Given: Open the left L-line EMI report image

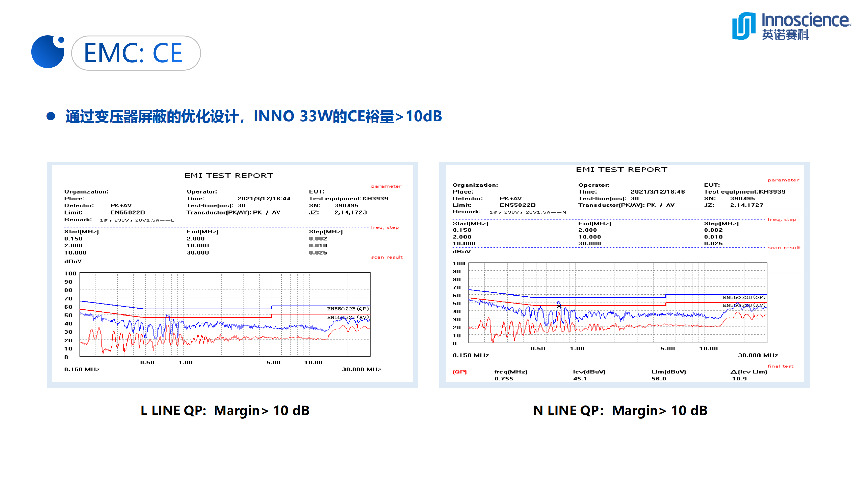Looking at the screenshot, I should (x=232, y=274).
